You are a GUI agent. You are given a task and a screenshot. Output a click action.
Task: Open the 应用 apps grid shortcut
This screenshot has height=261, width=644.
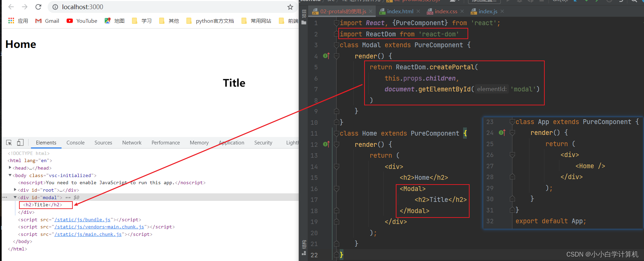[18, 21]
